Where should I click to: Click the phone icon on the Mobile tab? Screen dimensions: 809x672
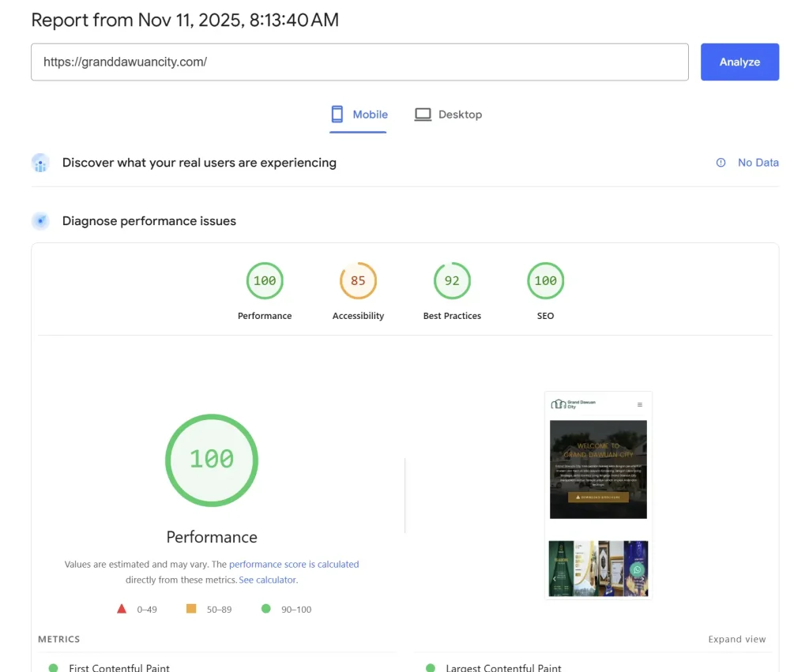click(338, 114)
